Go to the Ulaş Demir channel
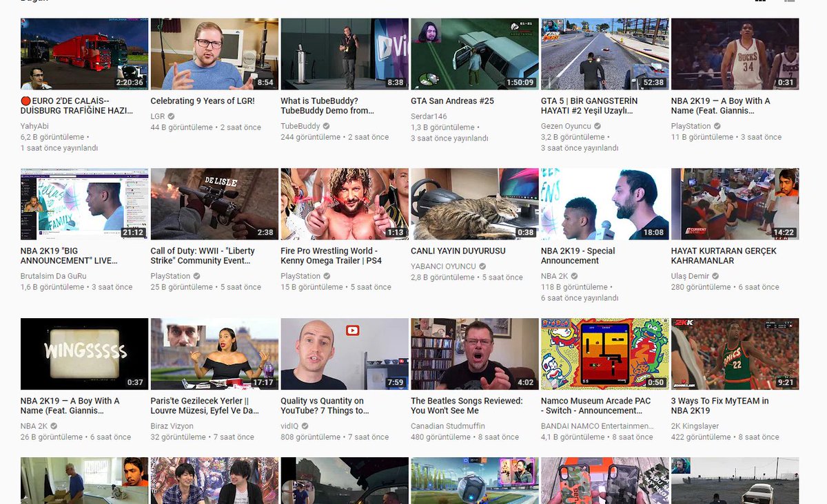Image resolution: width=827 pixels, height=504 pixels. [x=691, y=276]
